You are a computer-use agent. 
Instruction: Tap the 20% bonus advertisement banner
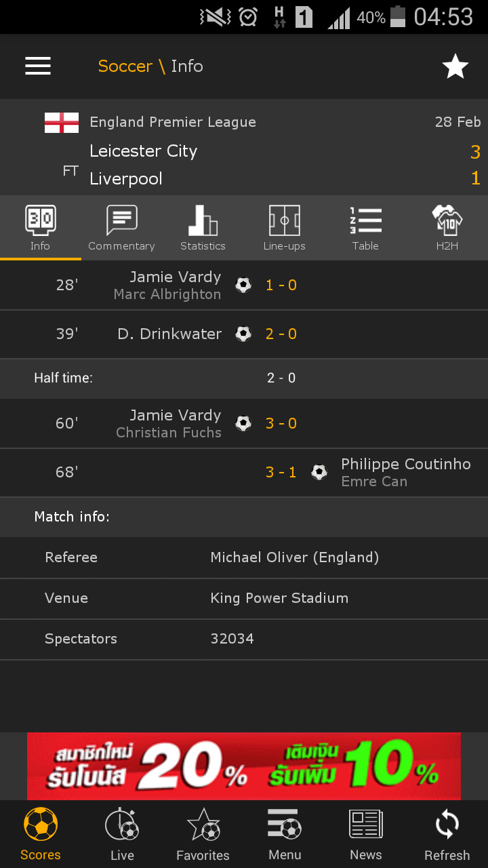(x=244, y=766)
